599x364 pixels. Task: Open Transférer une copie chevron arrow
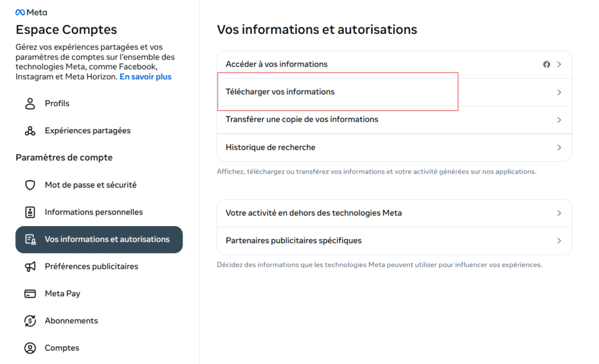point(559,120)
